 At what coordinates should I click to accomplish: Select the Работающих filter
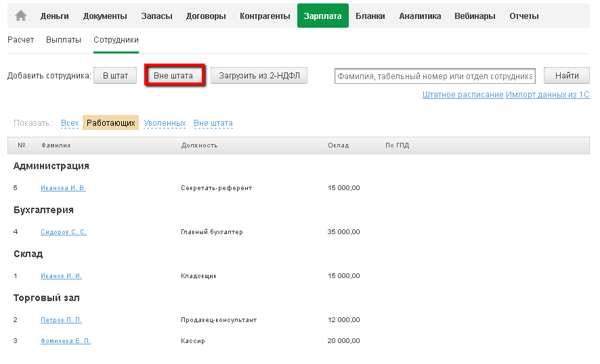click(x=110, y=122)
